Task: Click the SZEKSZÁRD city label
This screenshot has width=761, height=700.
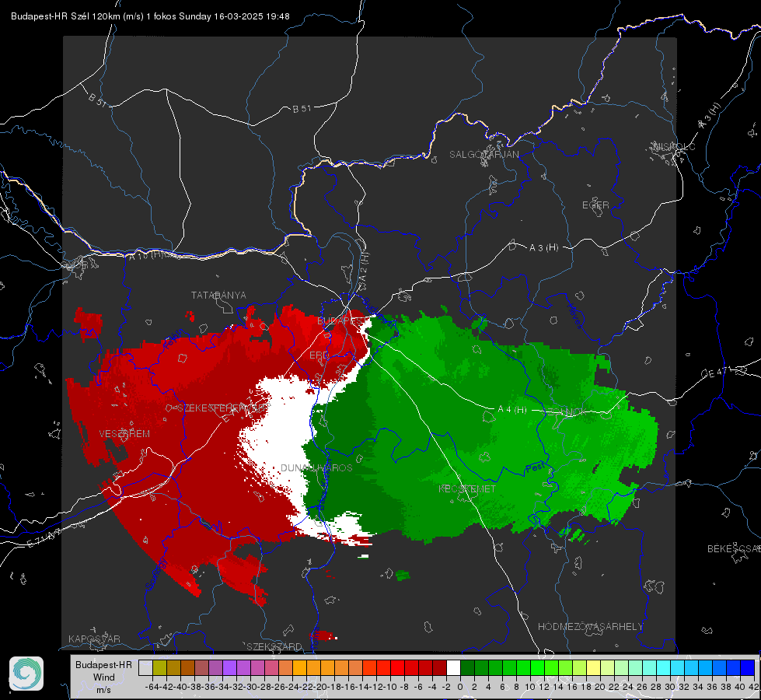Action: (x=274, y=646)
